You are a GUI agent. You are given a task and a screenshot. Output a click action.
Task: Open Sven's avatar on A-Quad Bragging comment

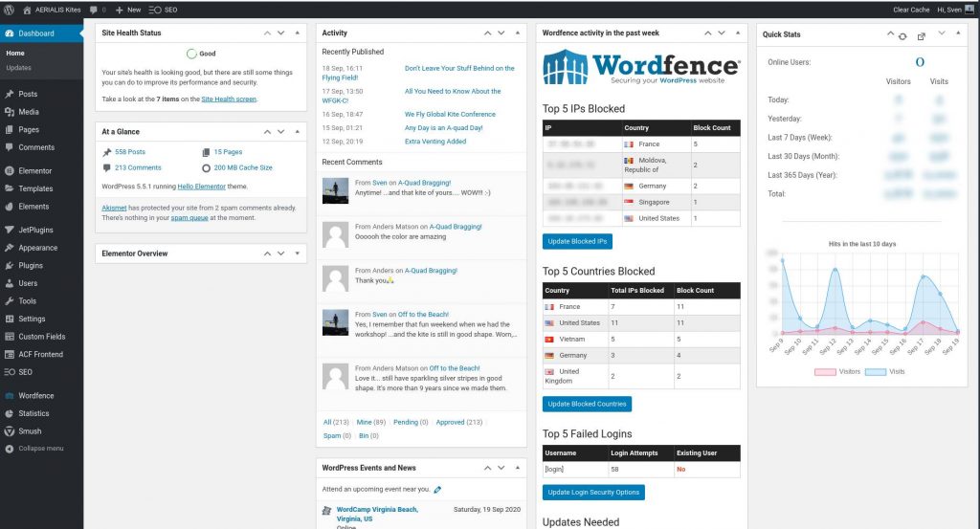click(335, 191)
